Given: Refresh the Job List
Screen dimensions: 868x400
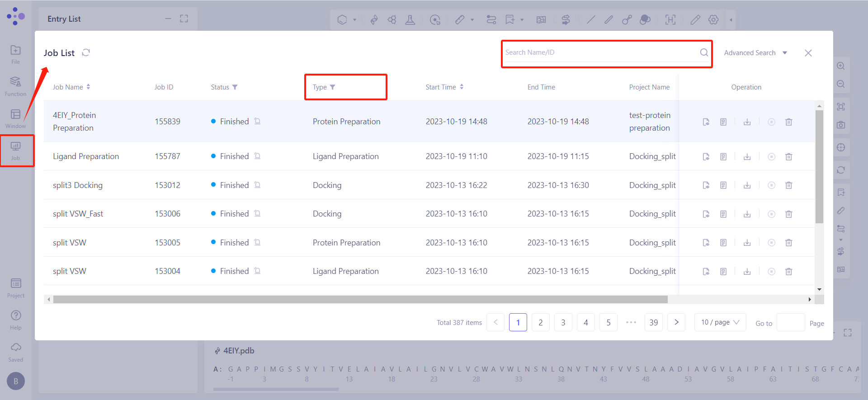Looking at the screenshot, I should click(86, 53).
